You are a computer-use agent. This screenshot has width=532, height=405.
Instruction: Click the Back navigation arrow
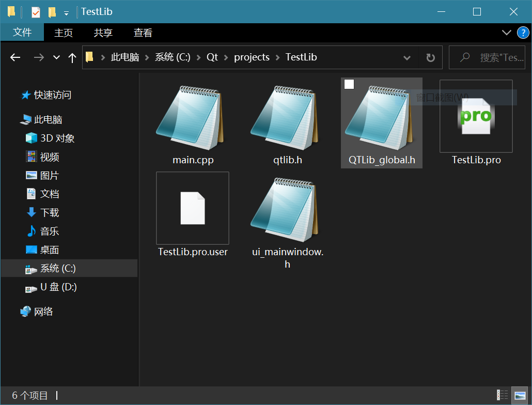pos(15,57)
